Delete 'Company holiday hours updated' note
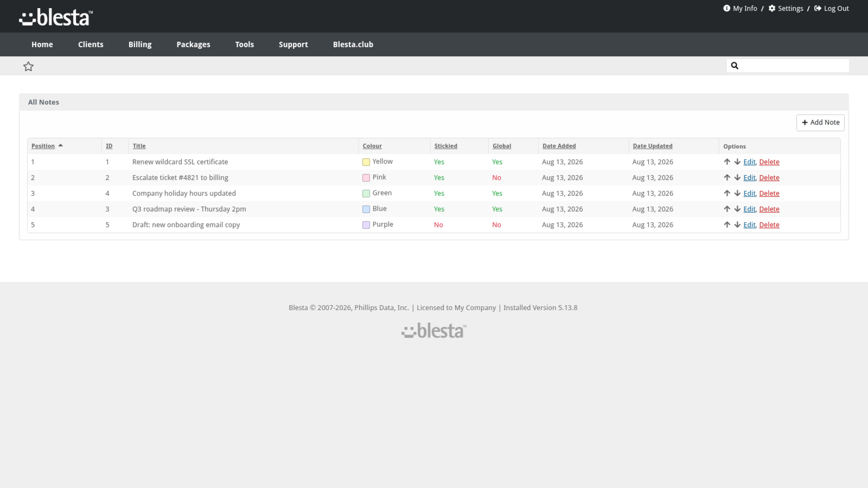 click(769, 193)
